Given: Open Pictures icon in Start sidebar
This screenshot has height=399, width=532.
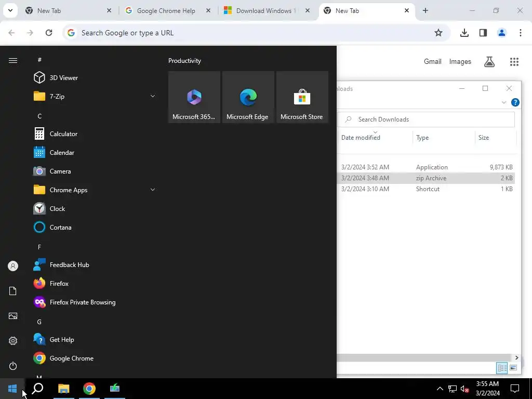Looking at the screenshot, I should click(x=13, y=316).
